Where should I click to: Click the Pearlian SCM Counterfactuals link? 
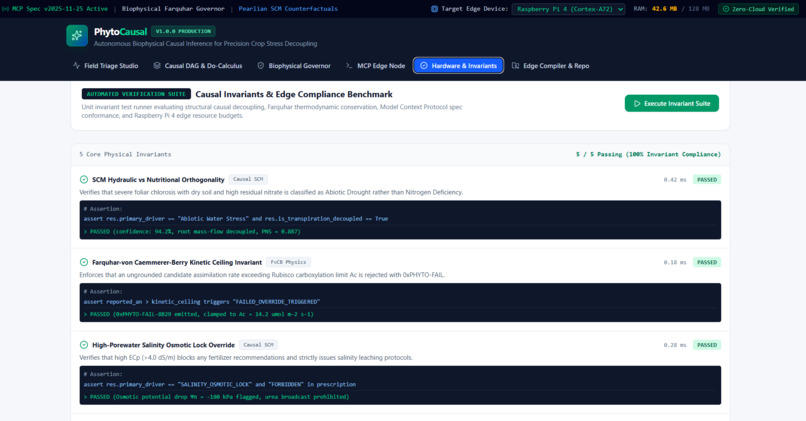pyautogui.click(x=288, y=9)
